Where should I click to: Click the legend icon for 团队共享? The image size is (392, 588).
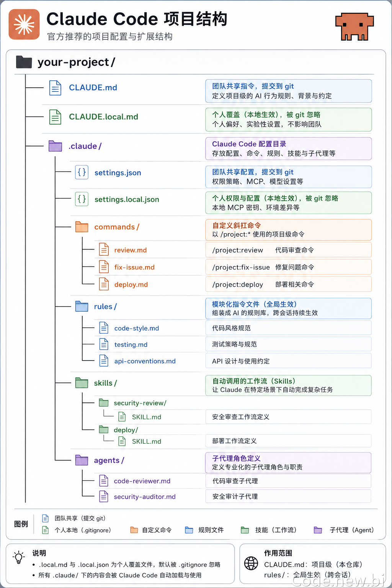tap(45, 518)
